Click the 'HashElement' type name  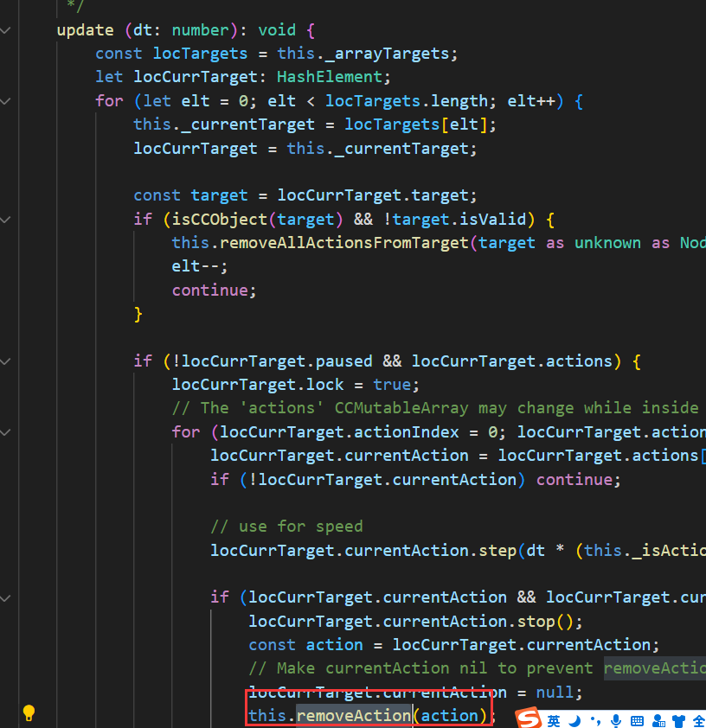coord(330,77)
